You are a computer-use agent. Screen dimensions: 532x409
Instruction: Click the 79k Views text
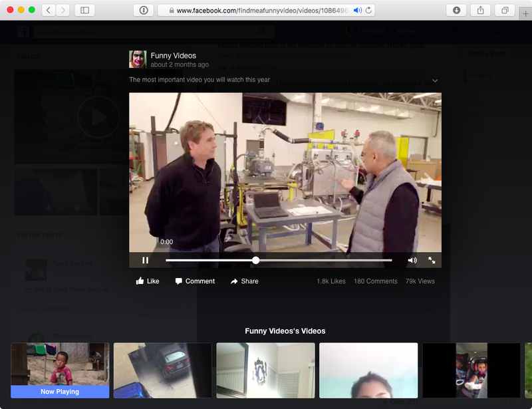(x=420, y=281)
